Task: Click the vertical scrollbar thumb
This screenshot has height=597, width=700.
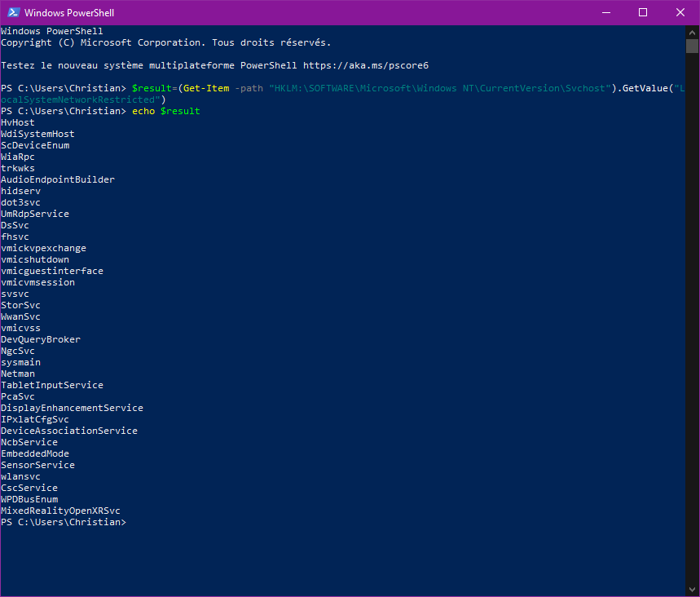Action: click(692, 46)
